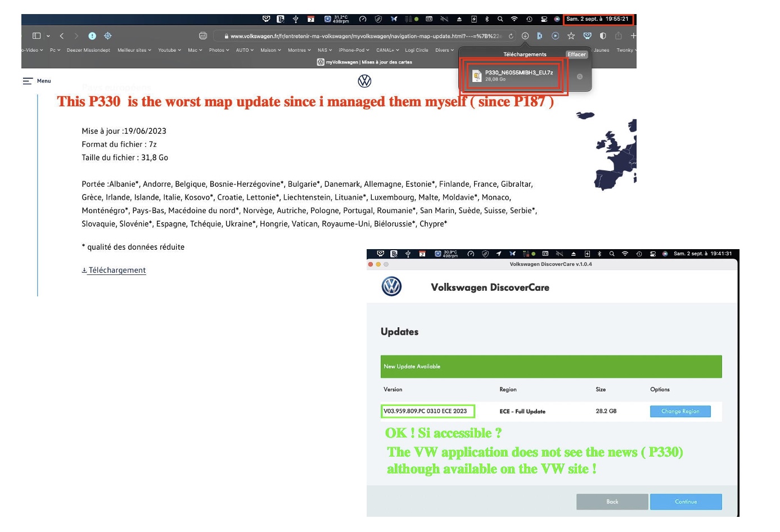The image size is (780, 532).
Task: Go forward with Safari's forward arrow
Action: point(76,36)
